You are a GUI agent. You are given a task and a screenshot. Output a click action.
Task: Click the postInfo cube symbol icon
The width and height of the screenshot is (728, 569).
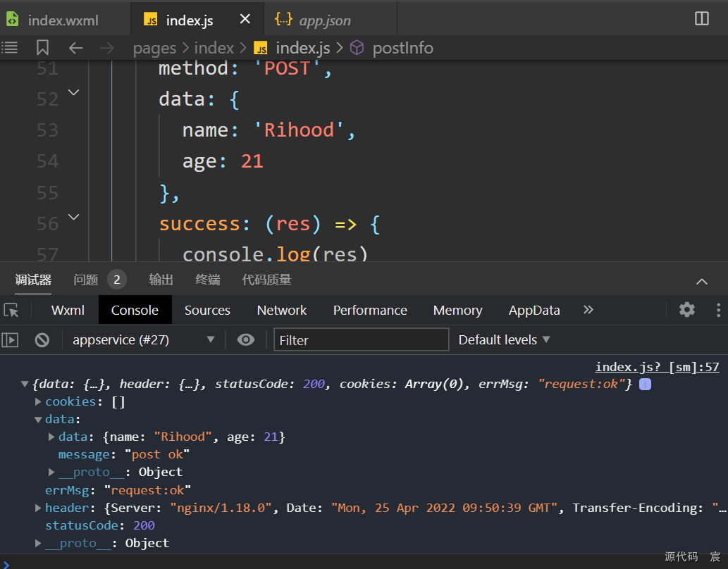pyautogui.click(x=357, y=47)
